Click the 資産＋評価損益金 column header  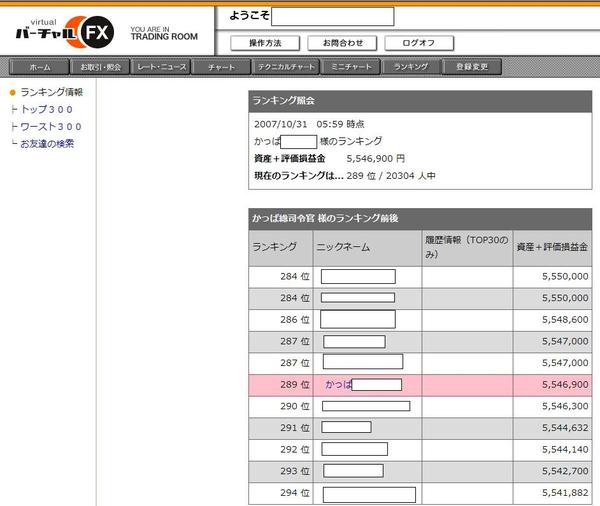[x=552, y=247]
